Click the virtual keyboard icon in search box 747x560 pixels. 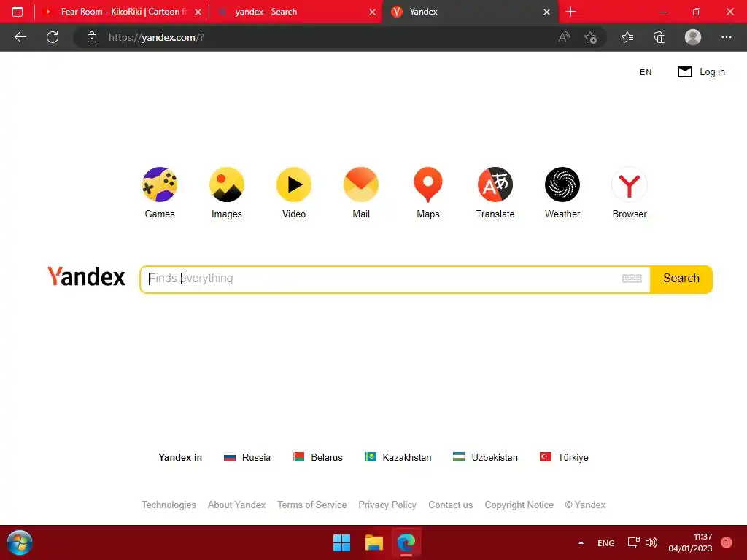tap(632, 279)
